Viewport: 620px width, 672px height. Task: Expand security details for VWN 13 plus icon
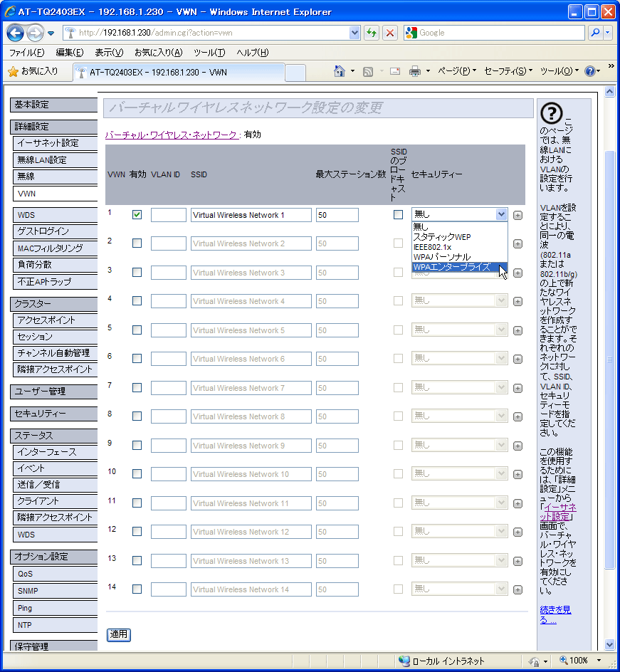point(517,562)
